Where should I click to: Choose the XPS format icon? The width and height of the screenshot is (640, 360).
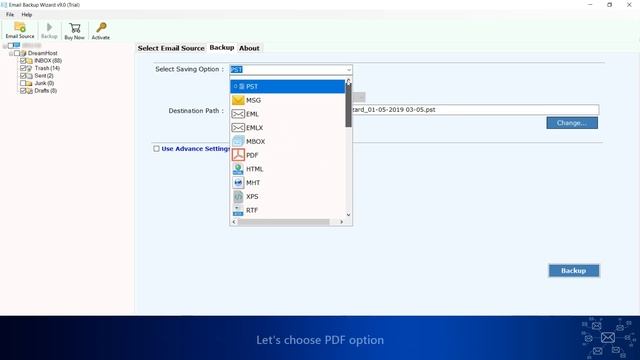(238, 196)
